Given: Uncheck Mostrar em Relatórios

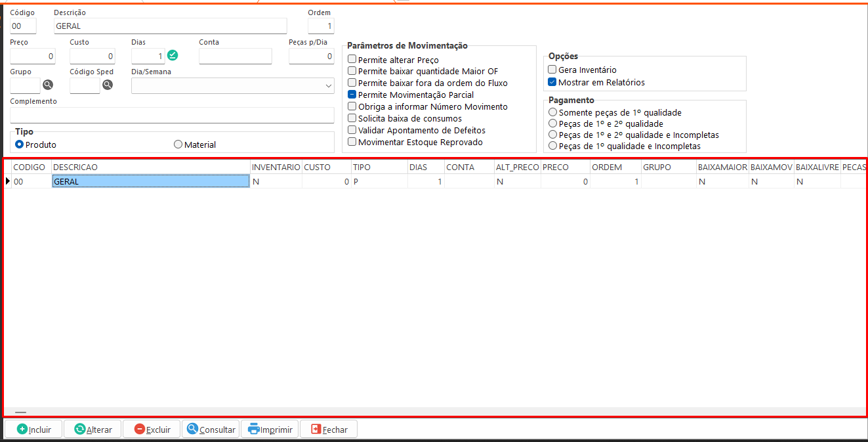Looking at the screenshot, I should tap(552, 82).
